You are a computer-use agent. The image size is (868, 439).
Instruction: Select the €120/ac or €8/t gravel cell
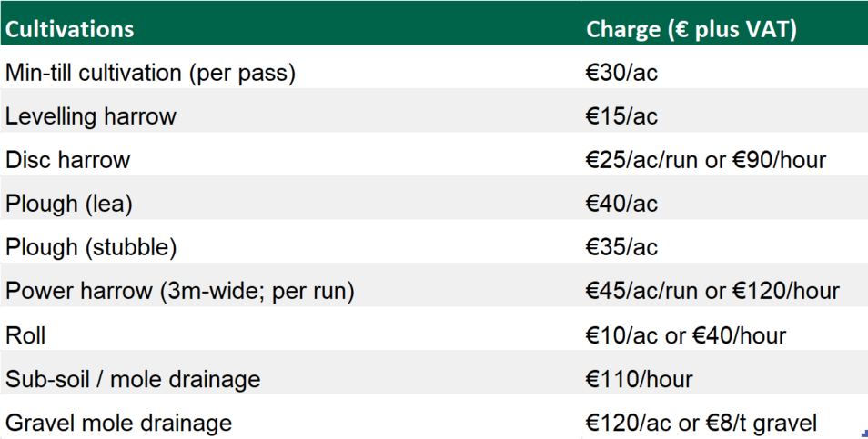(701, 423)
